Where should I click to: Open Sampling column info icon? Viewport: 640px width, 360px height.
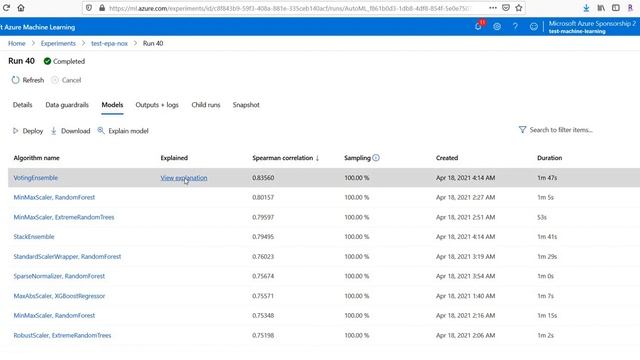pyautogui.click(x=376, y=158)
